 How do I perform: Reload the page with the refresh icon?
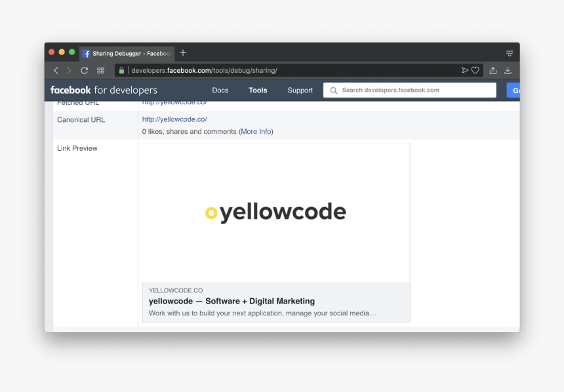point(85,71)
